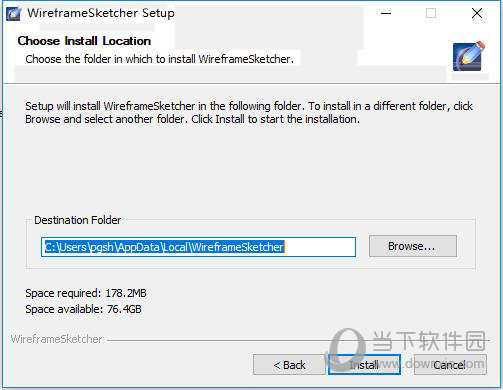503x390 pixels.
Task: Click the Choose Install Location heading
Action: pos(84,41)
